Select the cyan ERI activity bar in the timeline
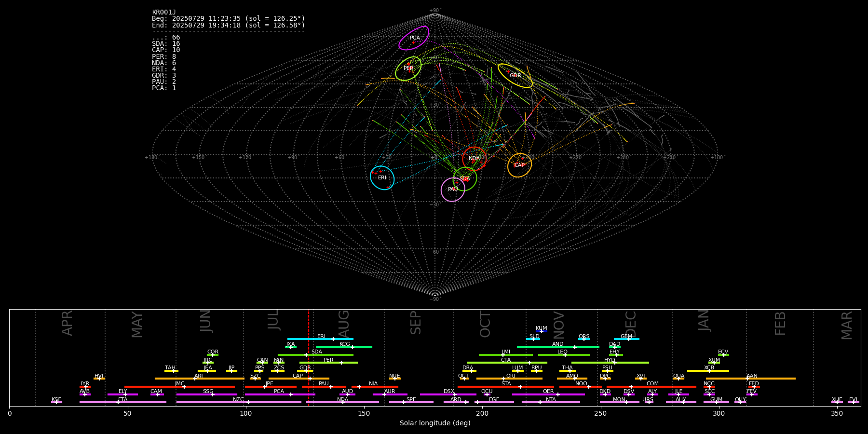868x434 pixels. tap(320, 339)
